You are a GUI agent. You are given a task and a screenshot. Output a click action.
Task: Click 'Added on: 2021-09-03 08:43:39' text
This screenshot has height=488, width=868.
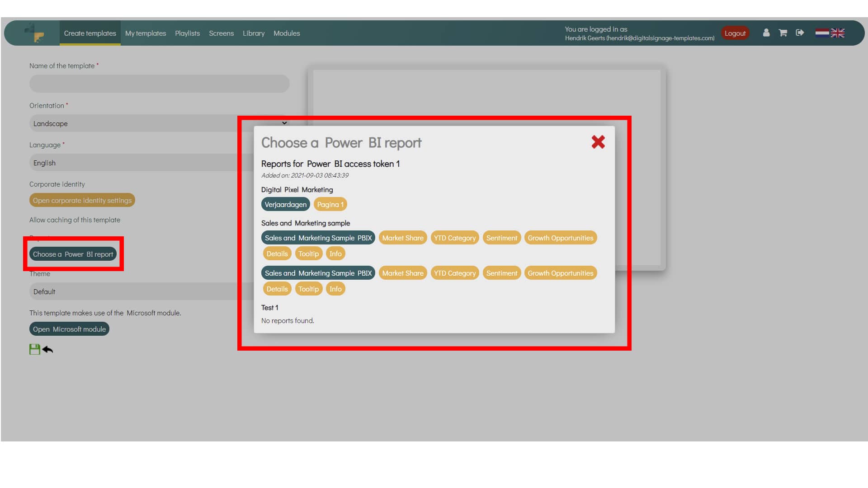[305, 175]
